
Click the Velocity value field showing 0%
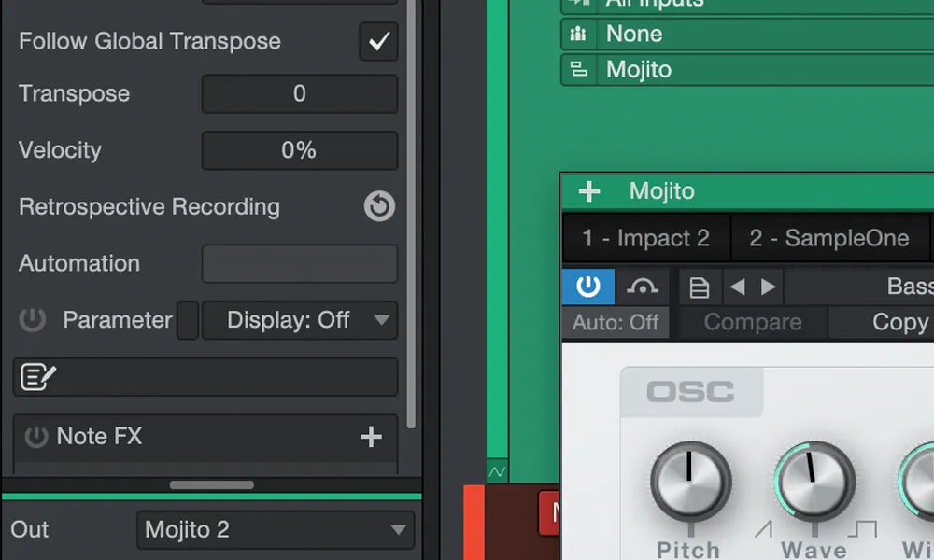300,150
